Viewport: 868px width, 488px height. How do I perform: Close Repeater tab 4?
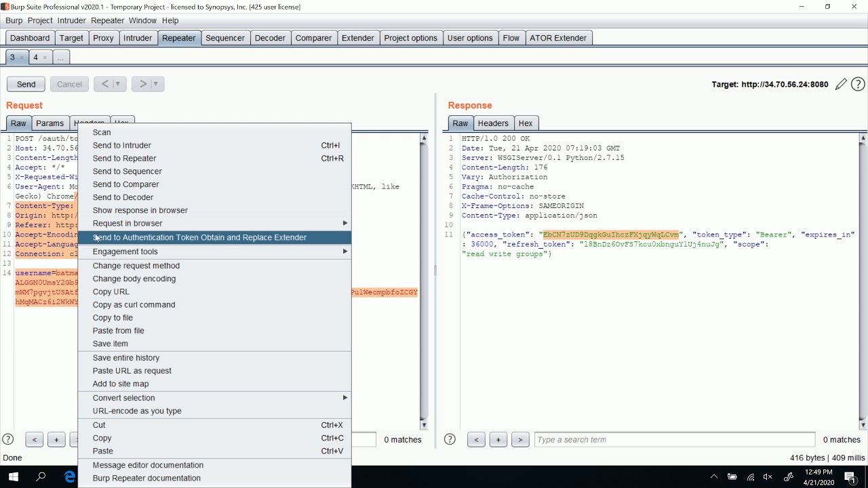coord(45,58)
